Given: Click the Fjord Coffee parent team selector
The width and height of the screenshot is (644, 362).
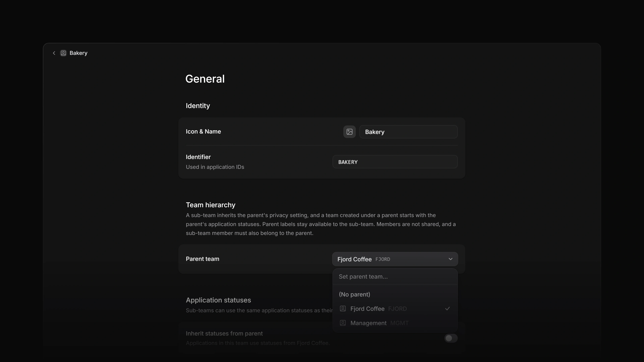Looking at the screenshot, I should 395,259.
